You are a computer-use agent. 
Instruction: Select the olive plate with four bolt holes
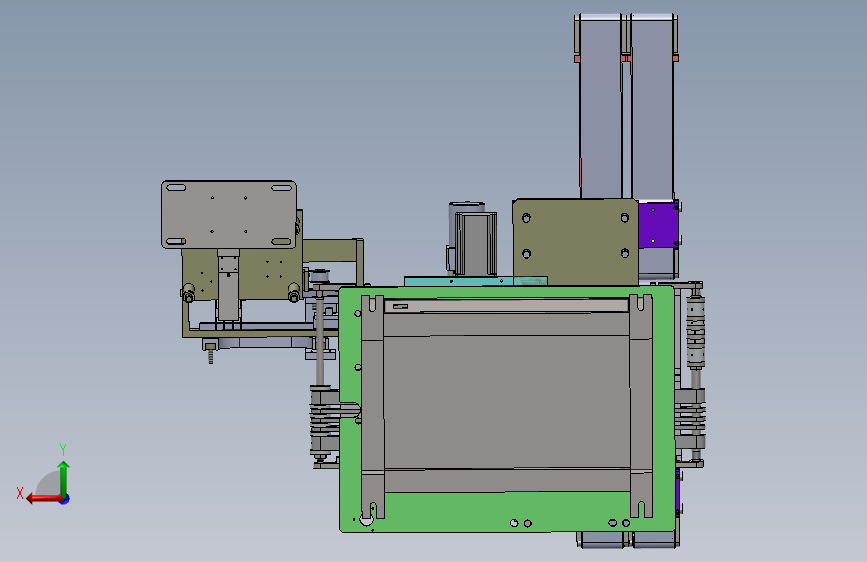(575, 242)
